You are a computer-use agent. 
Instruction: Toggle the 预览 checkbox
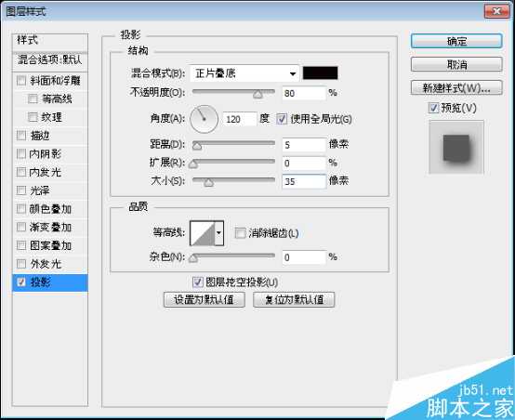(x=433, y=108)
